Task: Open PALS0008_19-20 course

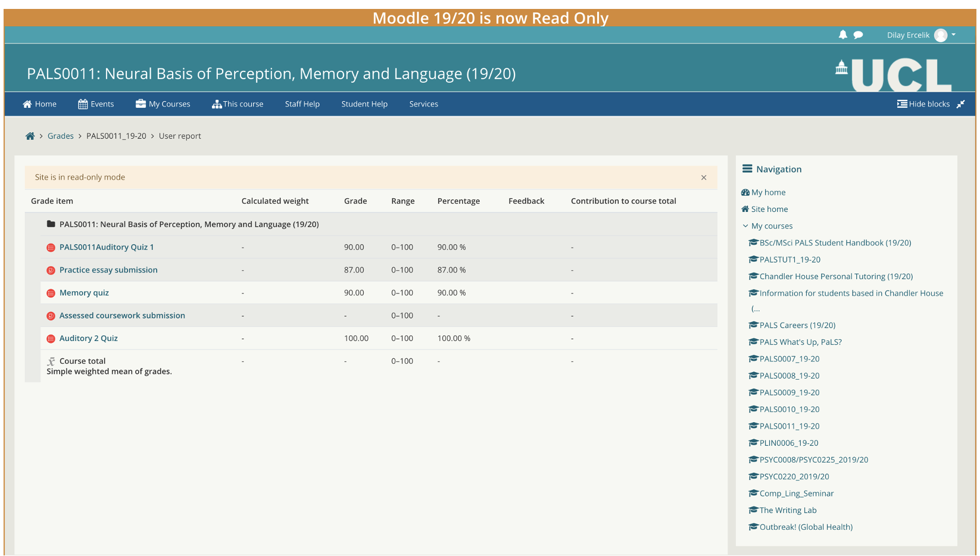Action: (789, 376)
